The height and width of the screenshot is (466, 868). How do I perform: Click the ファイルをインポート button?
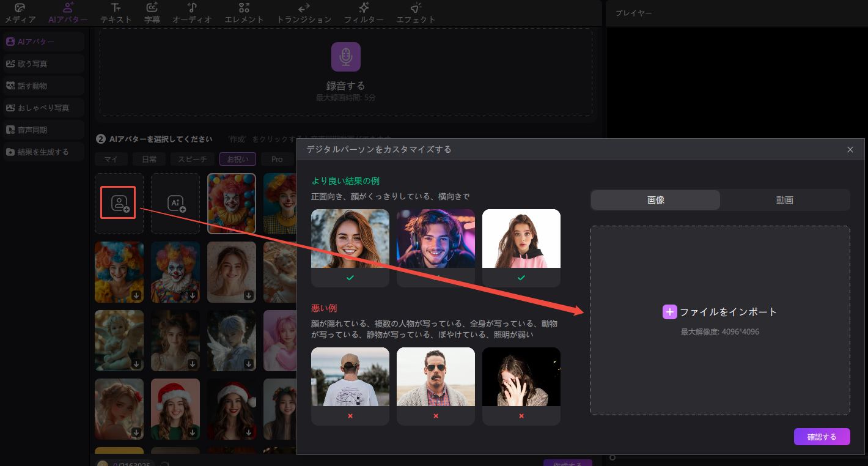720,312
